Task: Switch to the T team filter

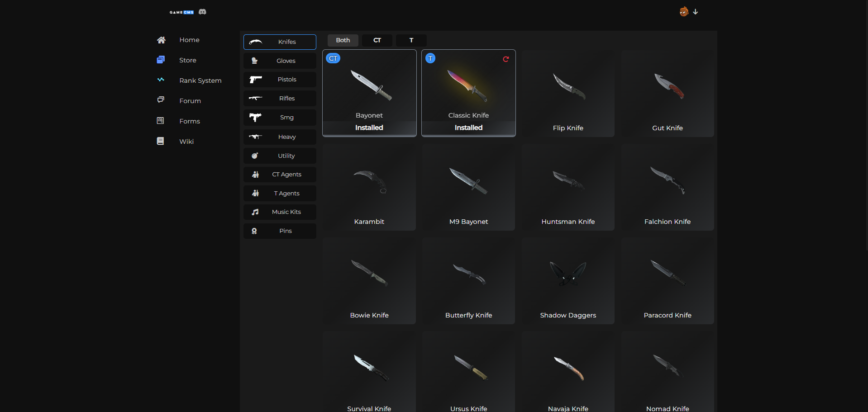Action: [411, 40]
